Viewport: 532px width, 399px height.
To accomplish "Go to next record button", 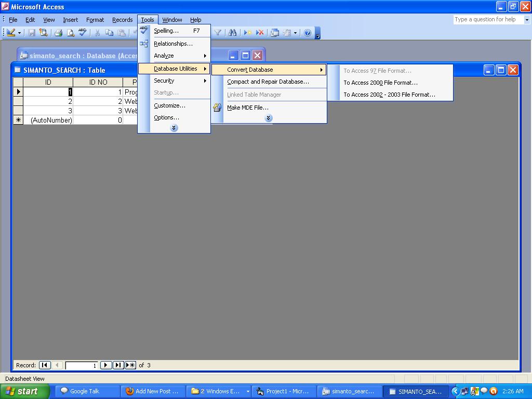I will tap(106, 365).
